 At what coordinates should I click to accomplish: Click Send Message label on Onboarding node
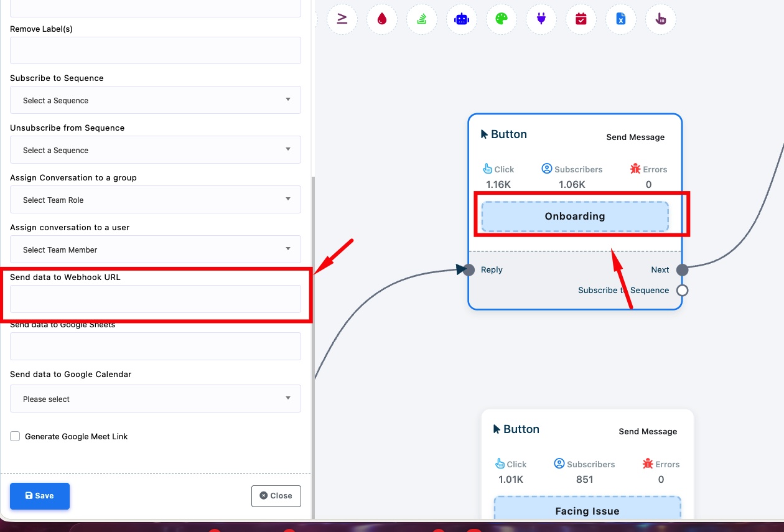click(635, 137)
